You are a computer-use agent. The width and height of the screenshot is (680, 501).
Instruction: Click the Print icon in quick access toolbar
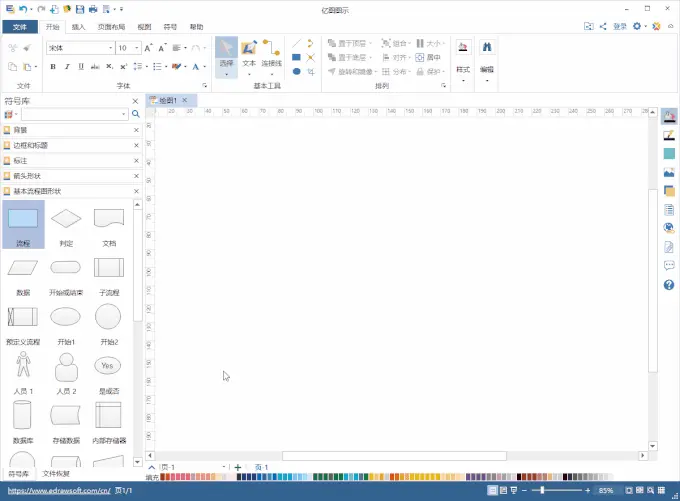pyautogui.click(x=93, y=9)
